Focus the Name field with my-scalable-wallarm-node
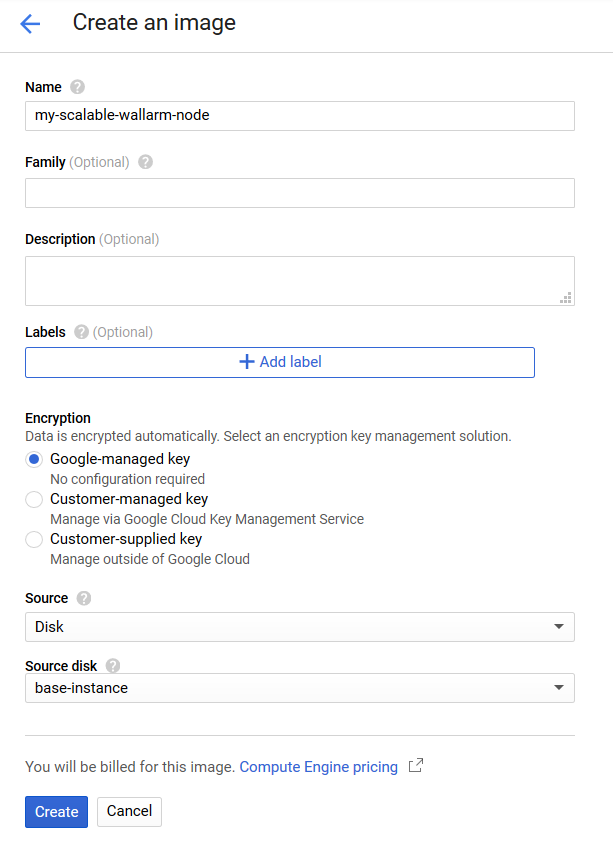This screenshot has width=613, height=845. 299,115
